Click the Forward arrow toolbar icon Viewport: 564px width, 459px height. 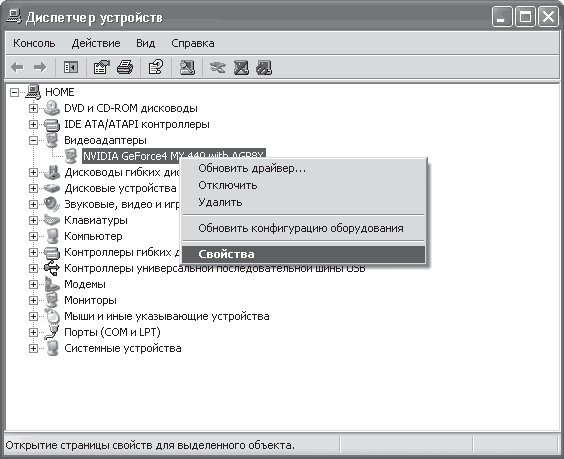point(40,67)
